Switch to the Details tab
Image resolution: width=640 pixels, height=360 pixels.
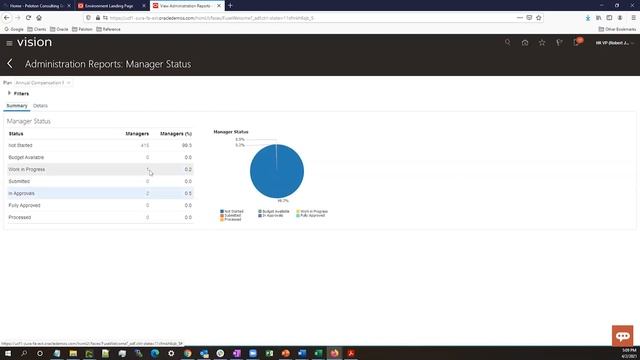tap(40, 106)
